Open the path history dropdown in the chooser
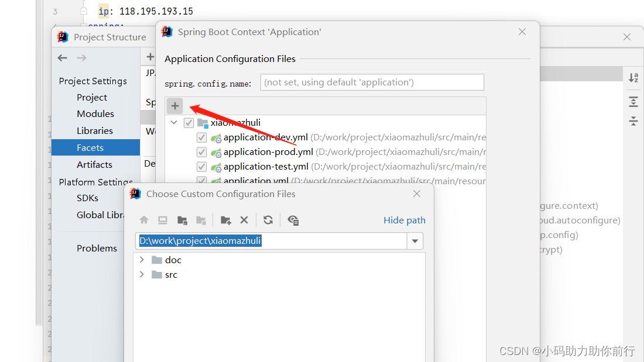The width and height of the screenshot is (644, 362). click(415, 240)
